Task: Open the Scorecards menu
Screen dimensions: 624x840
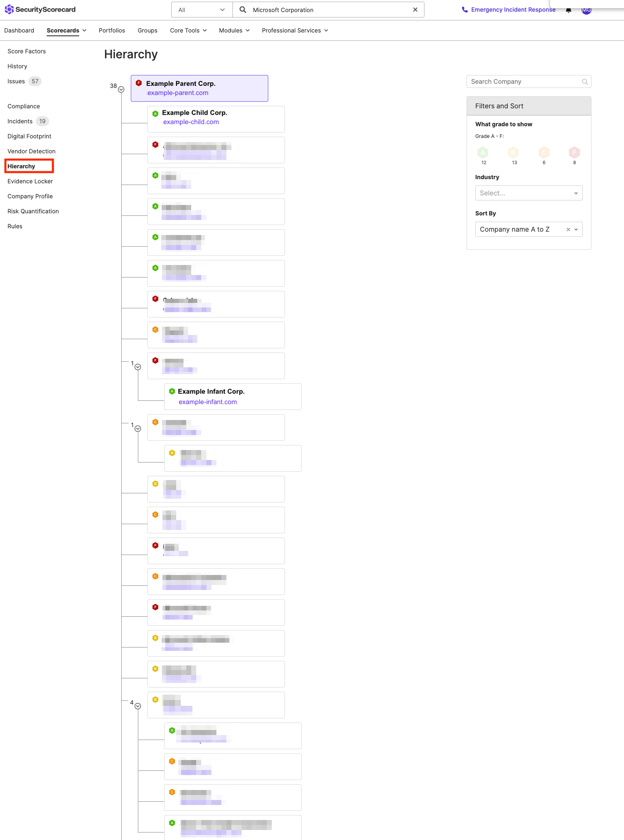Action: [67, 30]
